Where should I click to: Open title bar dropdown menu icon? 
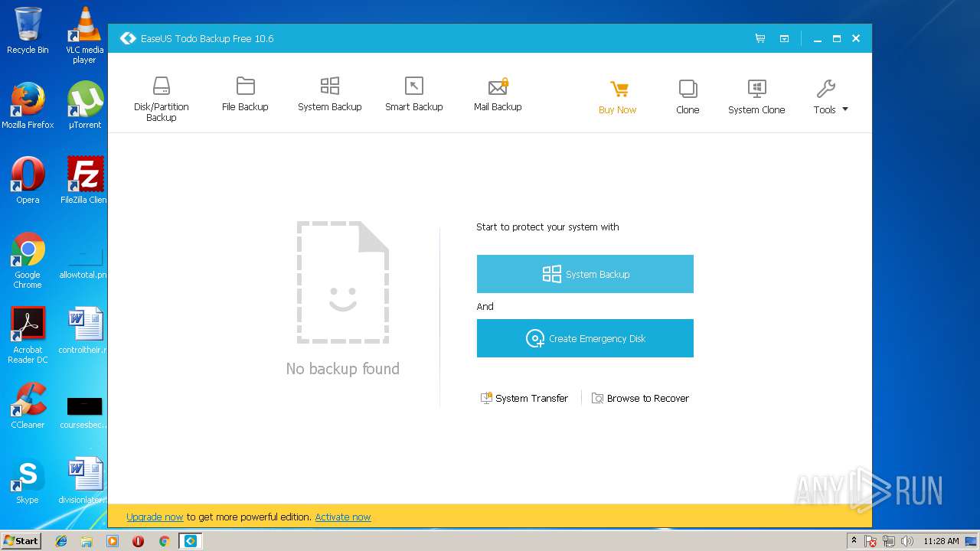tap(785, 38)
